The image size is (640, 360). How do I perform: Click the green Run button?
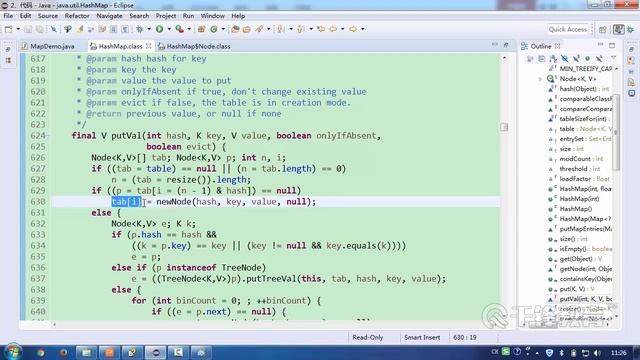[159, 29]
